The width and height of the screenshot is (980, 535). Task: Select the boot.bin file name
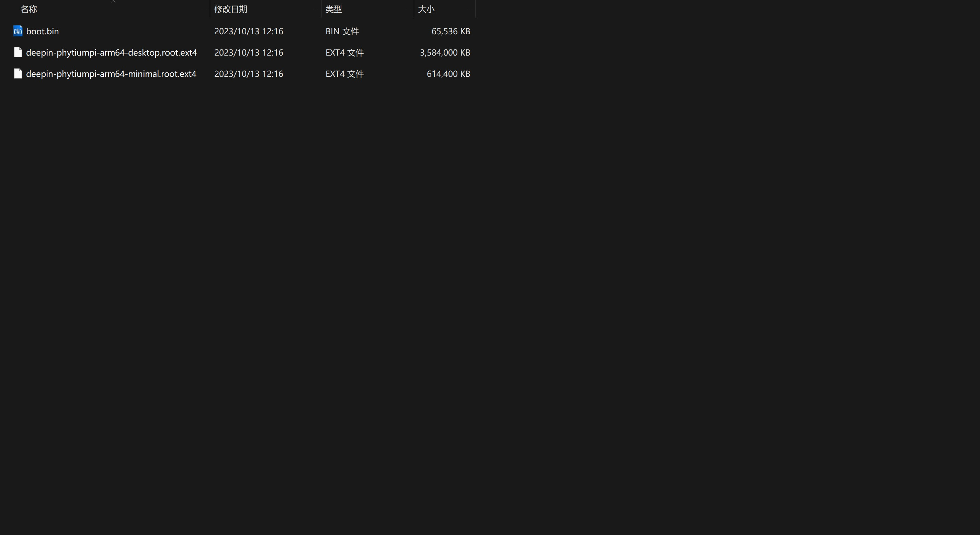[42, 31]
